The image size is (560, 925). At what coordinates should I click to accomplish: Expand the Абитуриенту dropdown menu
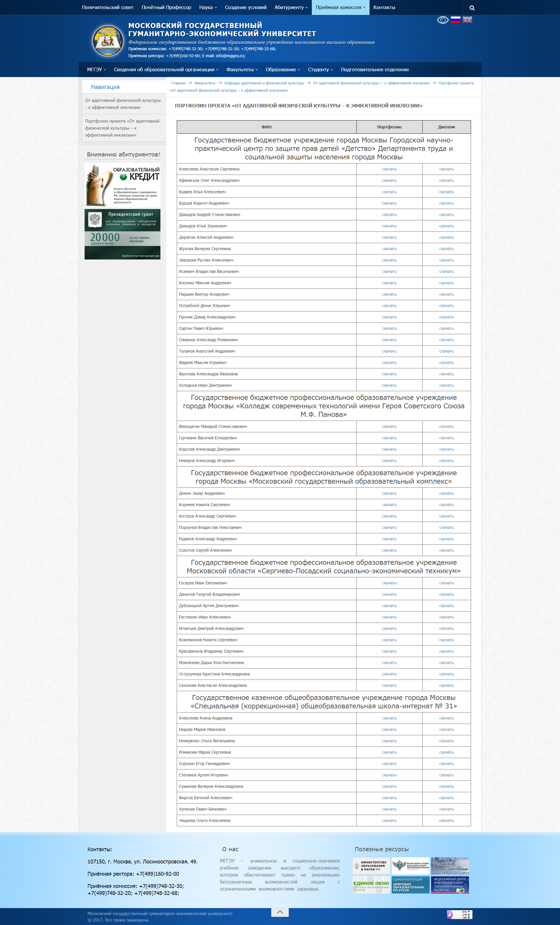click(x=291, y=8)
